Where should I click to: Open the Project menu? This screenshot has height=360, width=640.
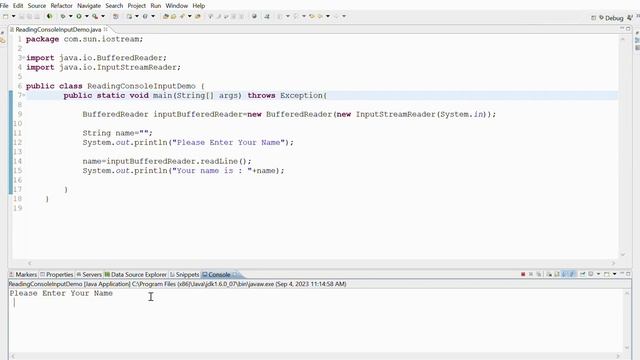click(137, 6)
